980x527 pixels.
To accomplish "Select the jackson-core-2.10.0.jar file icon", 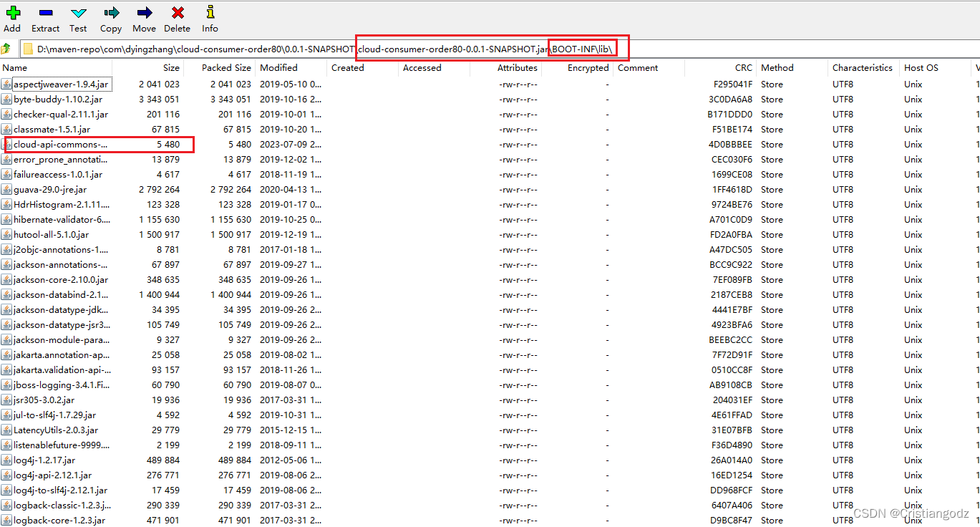I will [6, 280].
